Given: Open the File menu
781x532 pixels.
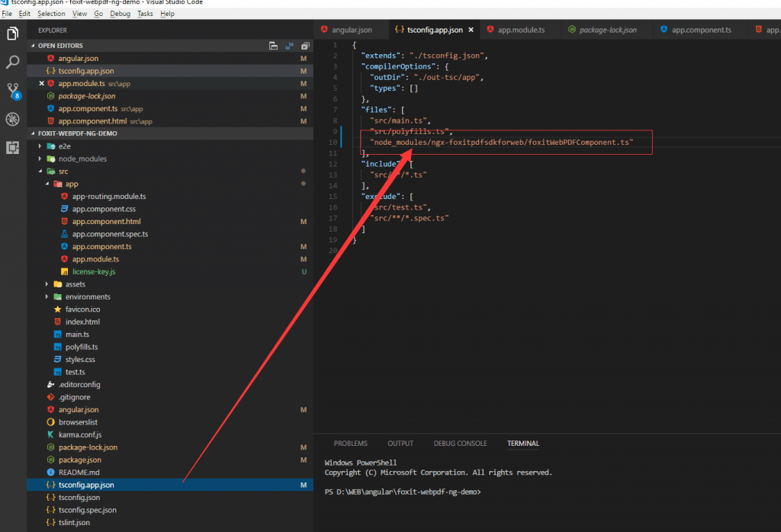Looking at the screenshot, I should [x=7, y=14].
